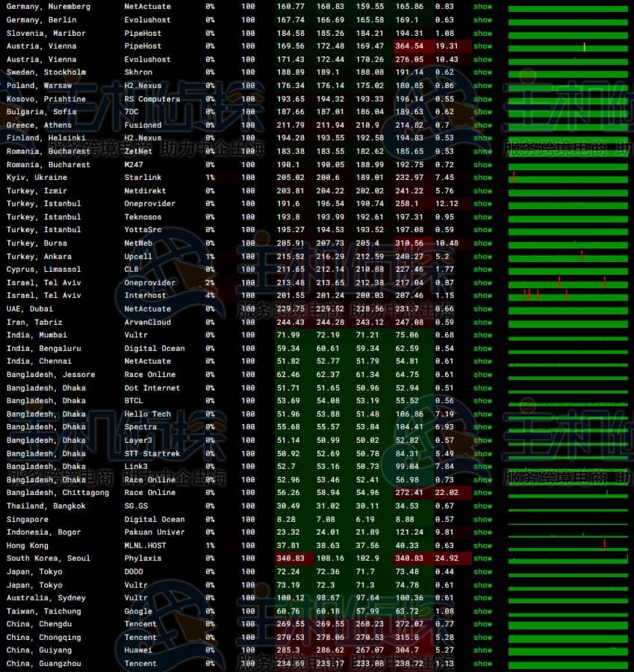Open 'show' for Israel, Tel Aviv Oneprovider

click(482, 283)
